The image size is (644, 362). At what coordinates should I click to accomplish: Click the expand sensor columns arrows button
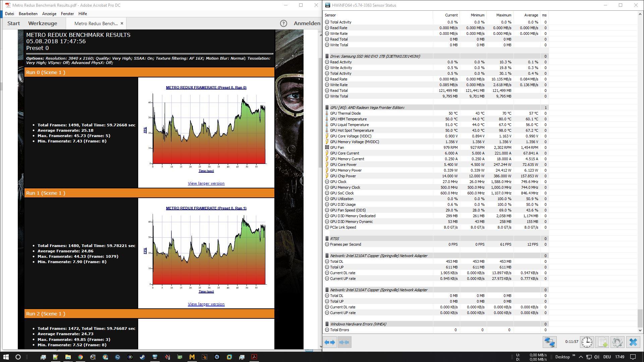[x=330, y=342]
